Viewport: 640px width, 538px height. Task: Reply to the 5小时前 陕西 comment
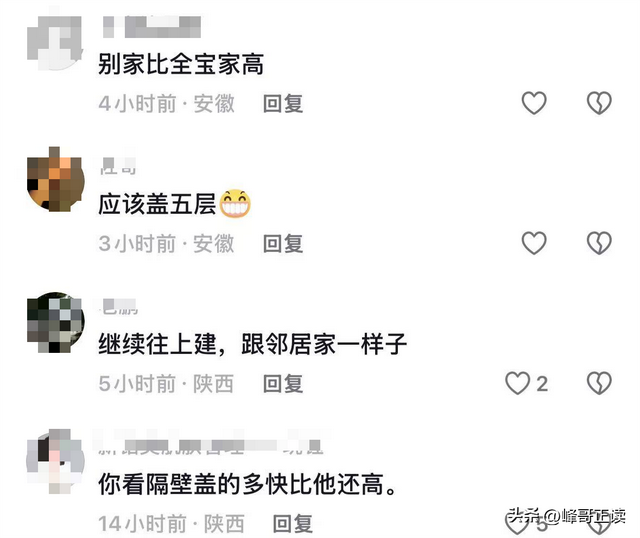283,384
